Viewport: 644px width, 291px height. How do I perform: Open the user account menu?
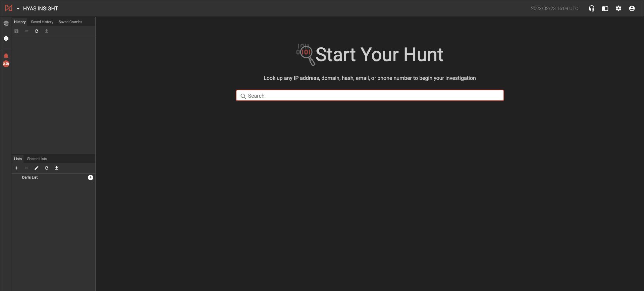tap(632, 9)
